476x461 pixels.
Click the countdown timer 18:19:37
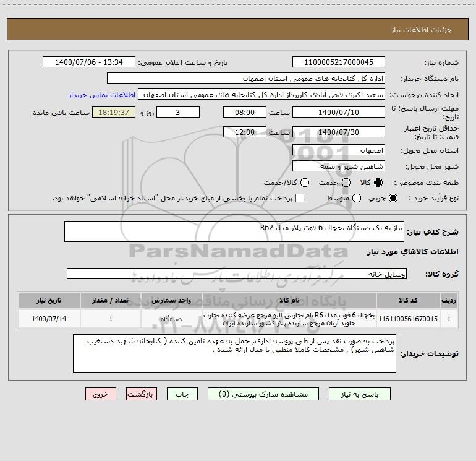[x=114, y=112]
